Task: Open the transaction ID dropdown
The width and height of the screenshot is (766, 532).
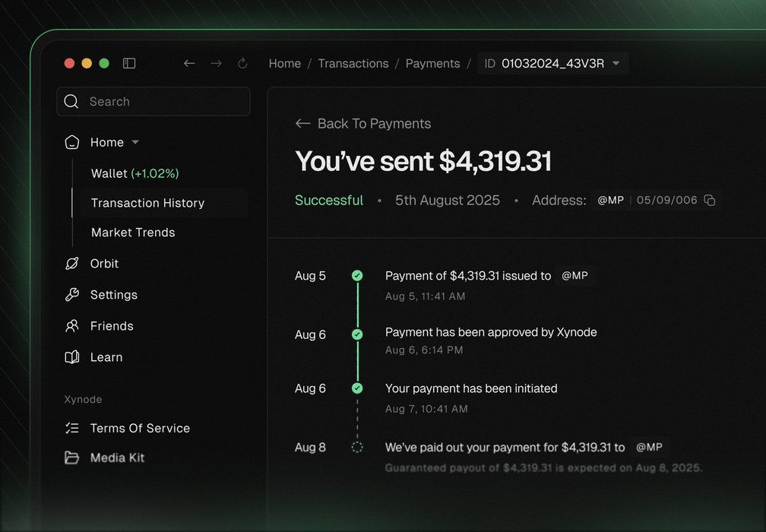Action: [616, 64]
